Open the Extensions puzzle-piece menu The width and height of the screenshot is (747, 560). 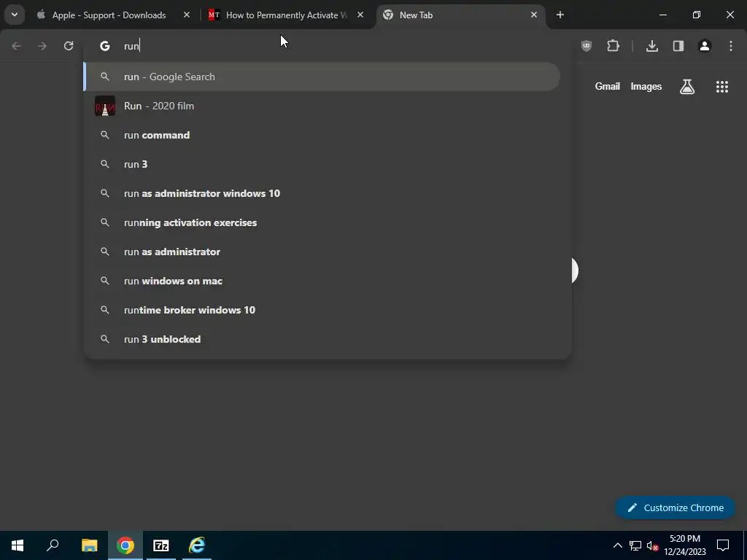613,46
